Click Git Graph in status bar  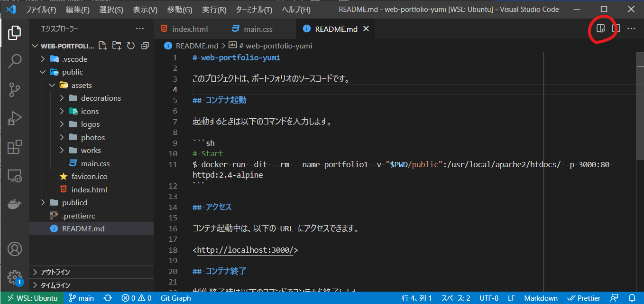(x=175, y=298)
